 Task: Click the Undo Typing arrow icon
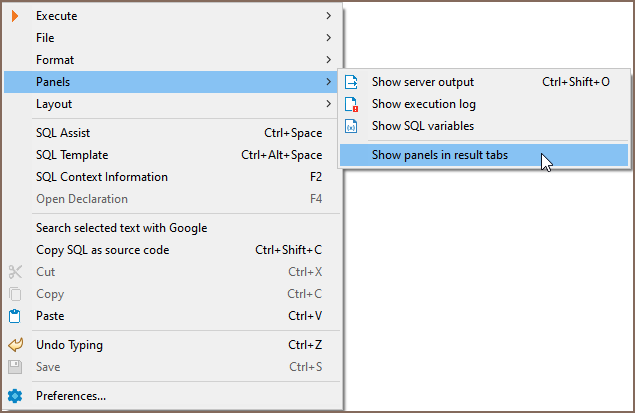(15, 345)
